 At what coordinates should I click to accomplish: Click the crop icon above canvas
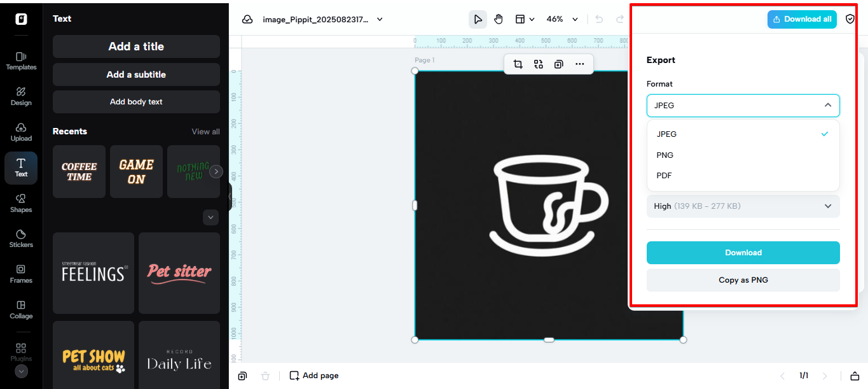518,64
